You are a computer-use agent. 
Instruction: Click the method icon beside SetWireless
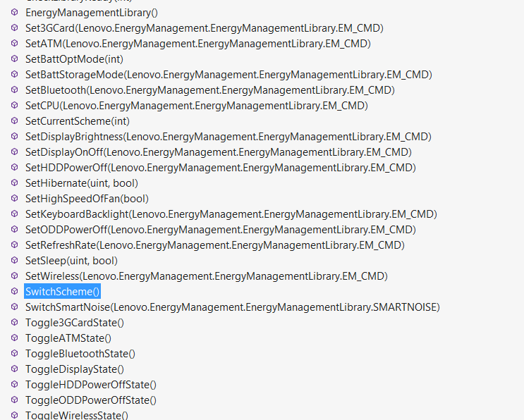coord(14,276)
